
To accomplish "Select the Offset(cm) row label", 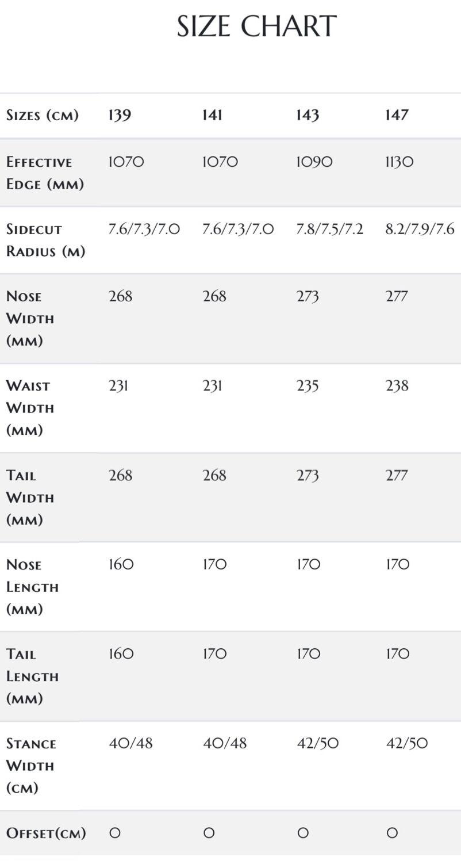I will coord(46,833).
